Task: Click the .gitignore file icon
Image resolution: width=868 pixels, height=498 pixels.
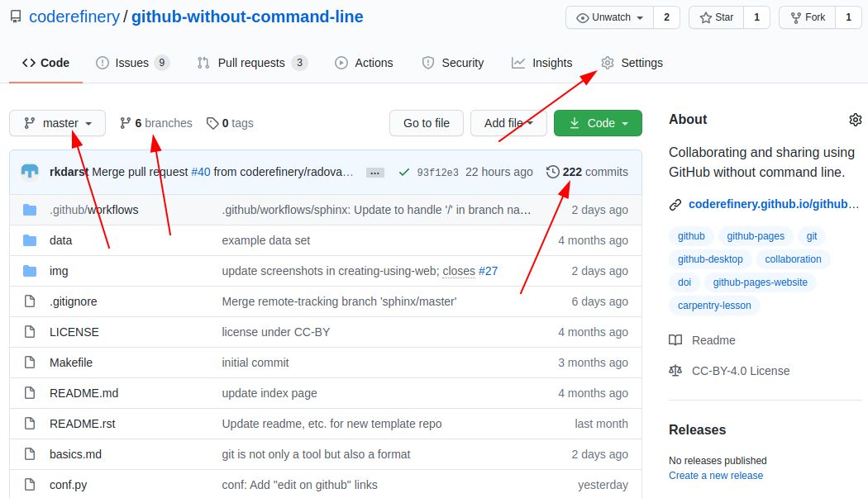Action: point(30,301)
